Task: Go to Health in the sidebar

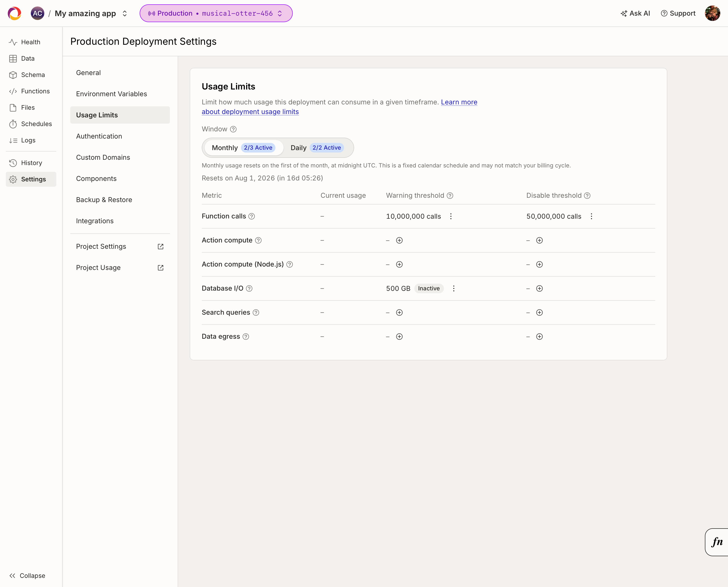Action: pyautogui.click(x=31, y=42)
